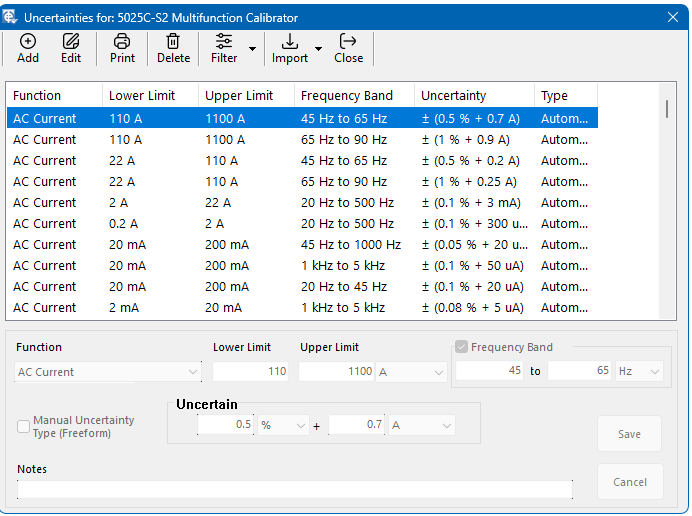Viewport: 692px width, 516px height.
Task: Enable Manual Uncertainty Type (Freeform) checkbox
Action: [24, 427]
